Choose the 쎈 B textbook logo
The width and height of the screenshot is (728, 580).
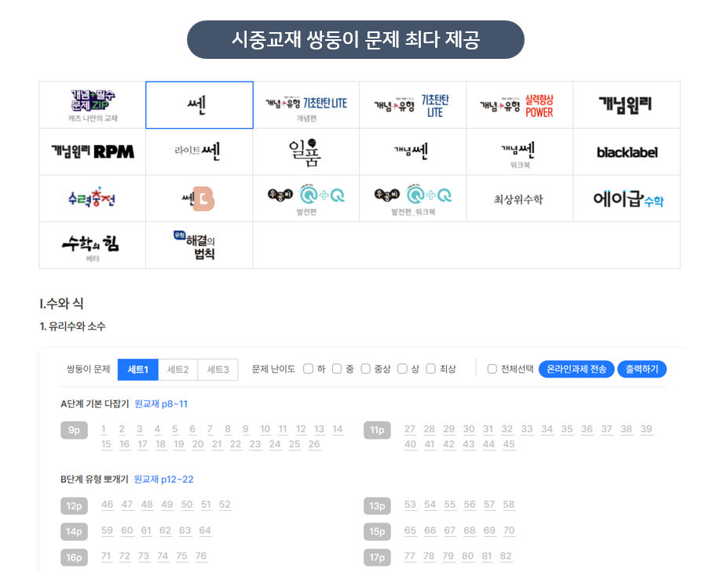(x=199, y=199)
